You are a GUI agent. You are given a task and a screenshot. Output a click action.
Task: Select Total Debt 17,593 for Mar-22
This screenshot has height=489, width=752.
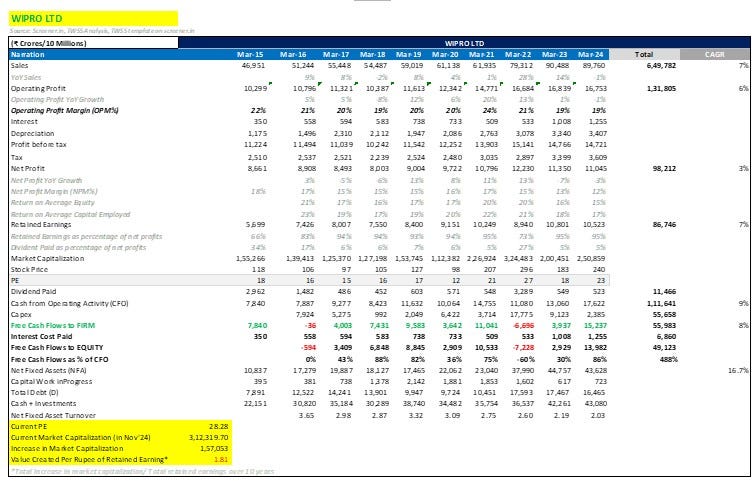[x=523, y=392]
